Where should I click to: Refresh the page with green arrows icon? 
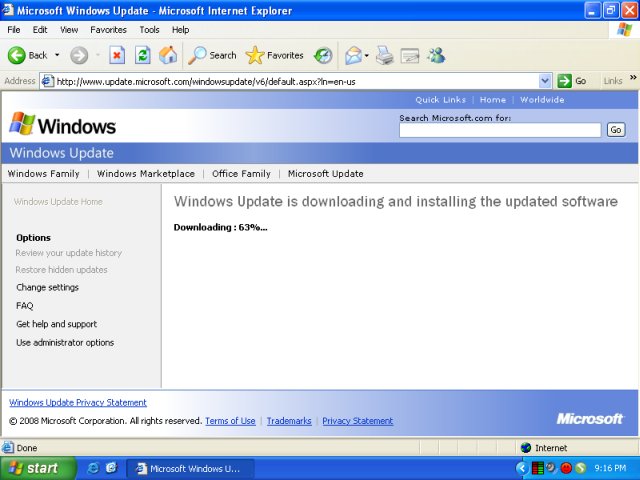(143, 55)
